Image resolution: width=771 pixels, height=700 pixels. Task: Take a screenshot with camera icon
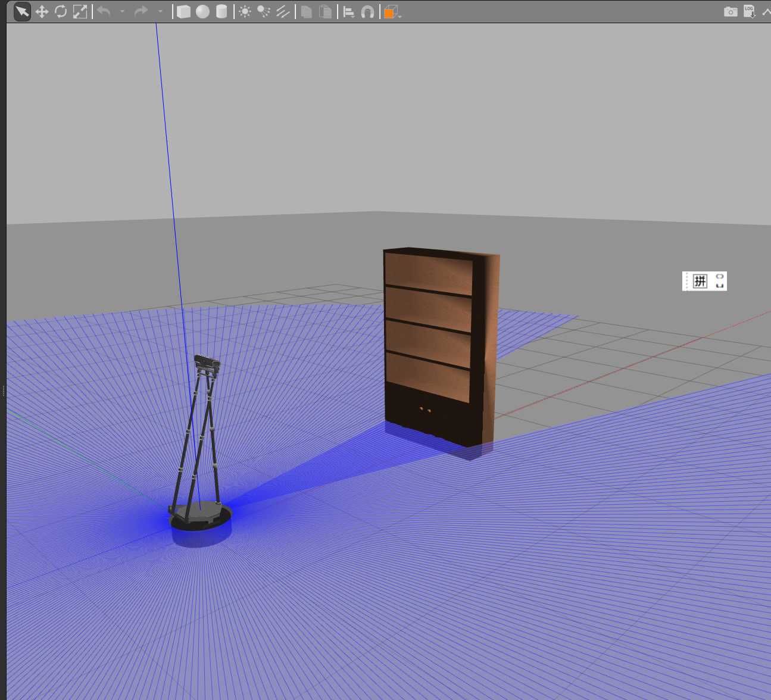[731, 12]
